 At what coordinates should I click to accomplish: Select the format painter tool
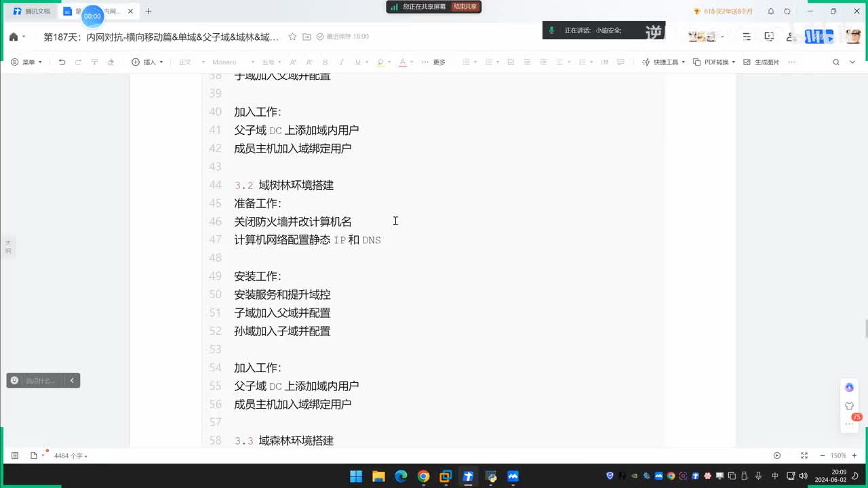point(94,62)
